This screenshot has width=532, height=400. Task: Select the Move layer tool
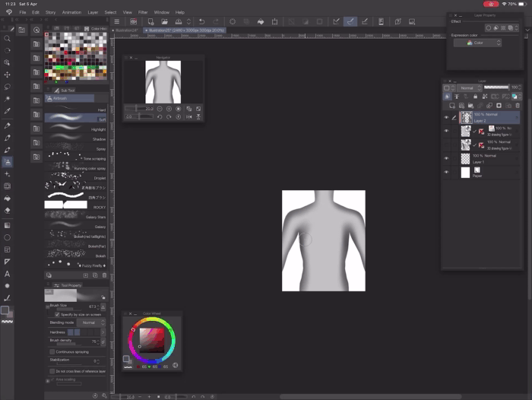click(8, 75)
